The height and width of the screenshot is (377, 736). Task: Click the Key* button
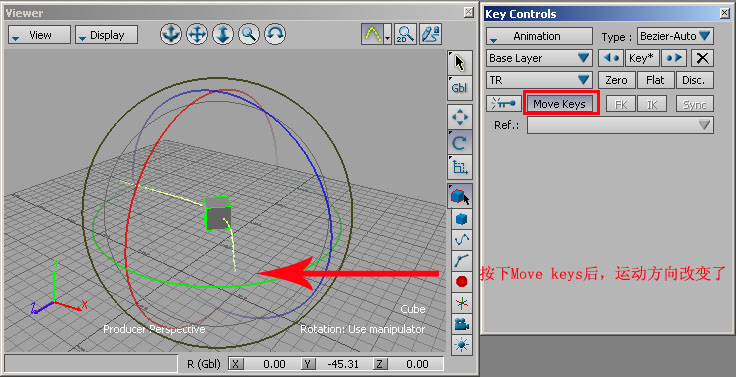[x=642, y=58]
